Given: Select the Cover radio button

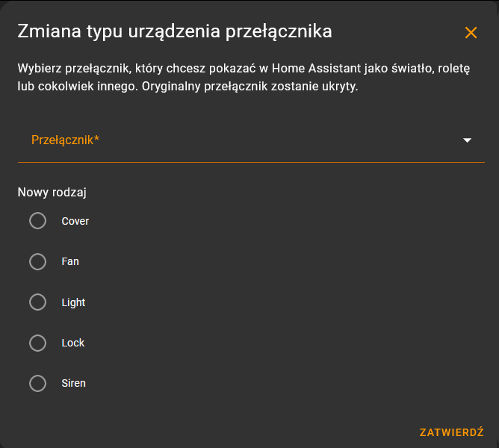Looking at the screenshot, I should click(37, 221).
